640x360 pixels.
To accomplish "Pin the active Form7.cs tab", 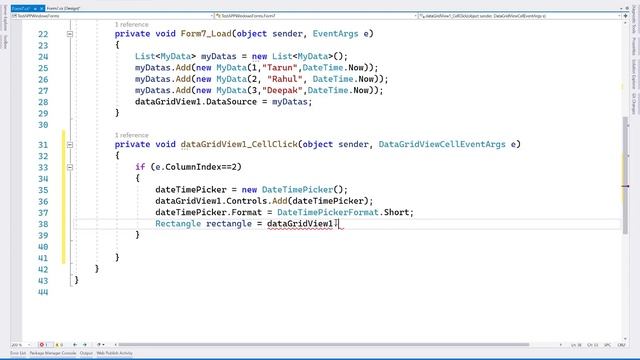I will click(35, 8).
